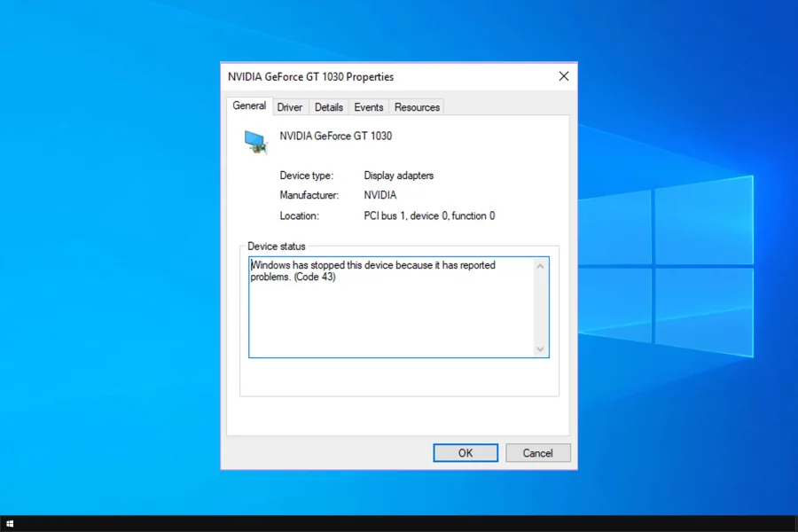Select the General tab

pos(249,106)
